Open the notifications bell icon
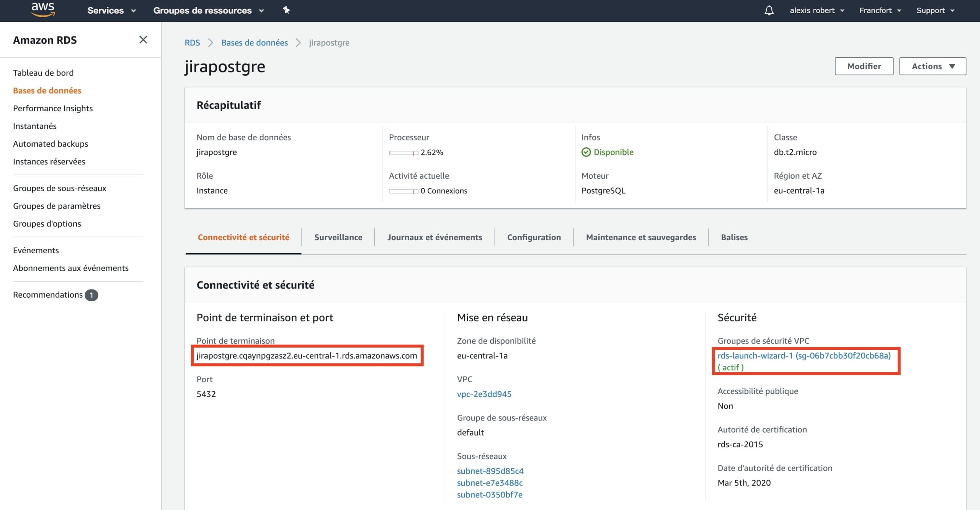 (769, 10)
